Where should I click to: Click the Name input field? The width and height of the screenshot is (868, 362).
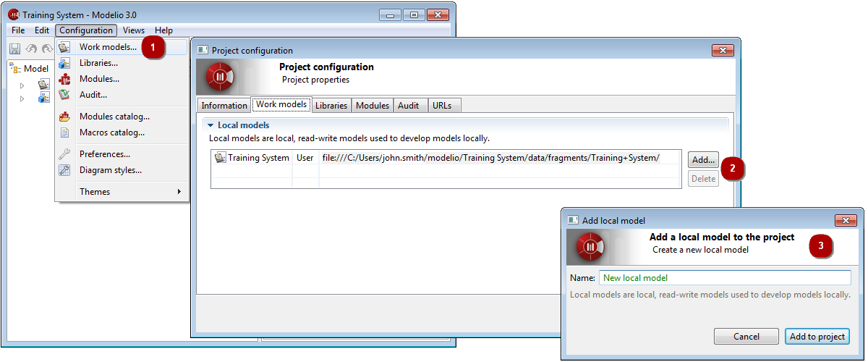click(725, 278)
